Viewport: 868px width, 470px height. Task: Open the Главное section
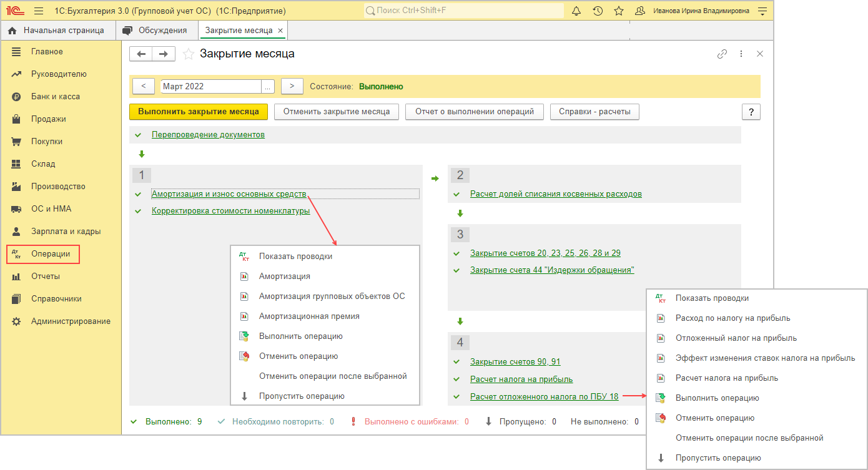point(47,51)
